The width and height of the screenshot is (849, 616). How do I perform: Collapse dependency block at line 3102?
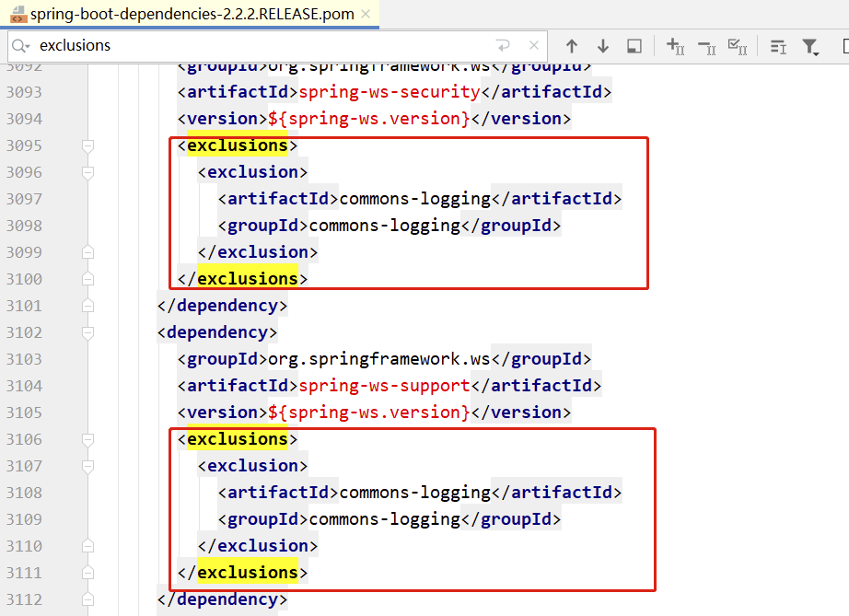[x=87, y=333]
